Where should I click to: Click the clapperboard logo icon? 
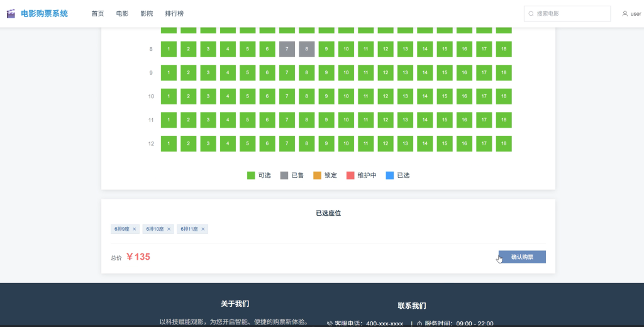[11, 14]
